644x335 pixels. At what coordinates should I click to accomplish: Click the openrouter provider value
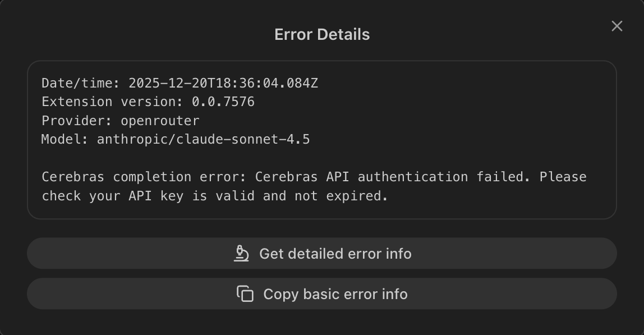pos(160,121)
